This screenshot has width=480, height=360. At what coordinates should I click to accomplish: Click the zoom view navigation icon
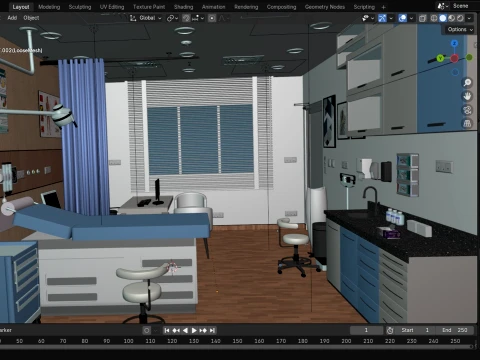467,82
